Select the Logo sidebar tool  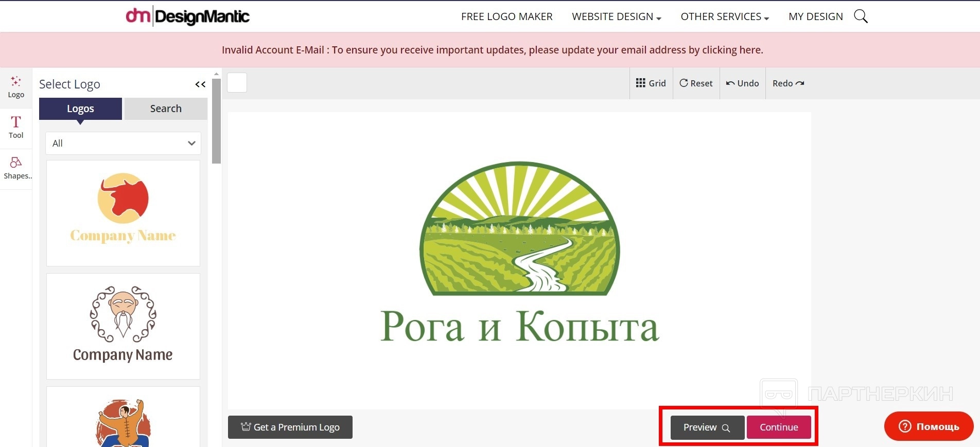point(16,87)
